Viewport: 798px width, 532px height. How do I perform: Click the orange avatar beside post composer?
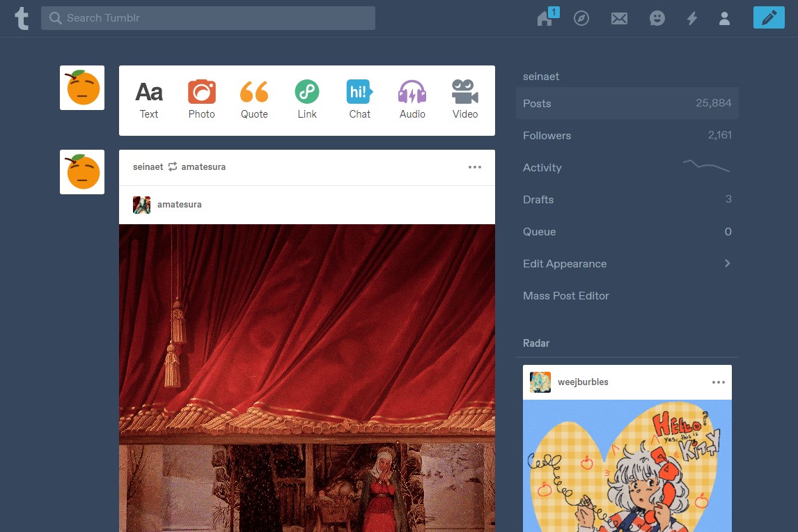[x=82, y=88]
